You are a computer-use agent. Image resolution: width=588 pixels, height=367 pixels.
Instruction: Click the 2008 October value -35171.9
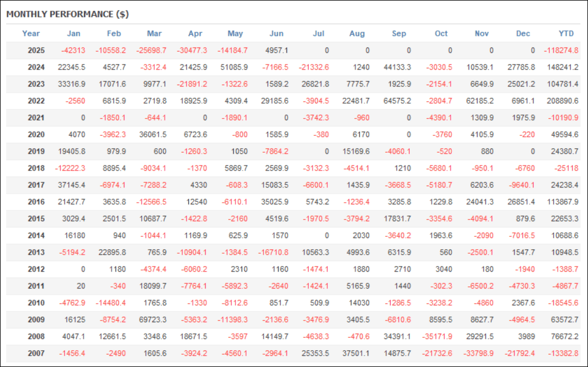click(x=437, y=337)
